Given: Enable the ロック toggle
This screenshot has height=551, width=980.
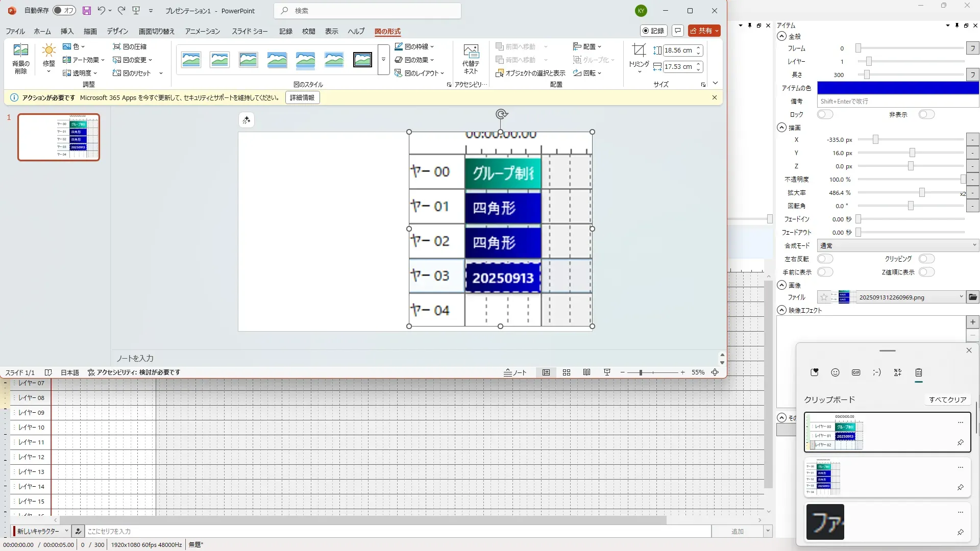Looking at the screenshot, I should click(825, 114).
